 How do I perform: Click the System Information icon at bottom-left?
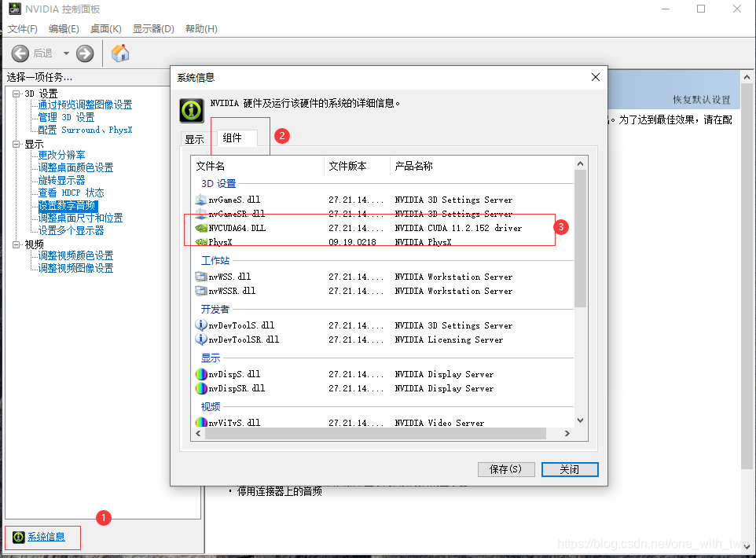pyautogui.click(x=19, y=538)
